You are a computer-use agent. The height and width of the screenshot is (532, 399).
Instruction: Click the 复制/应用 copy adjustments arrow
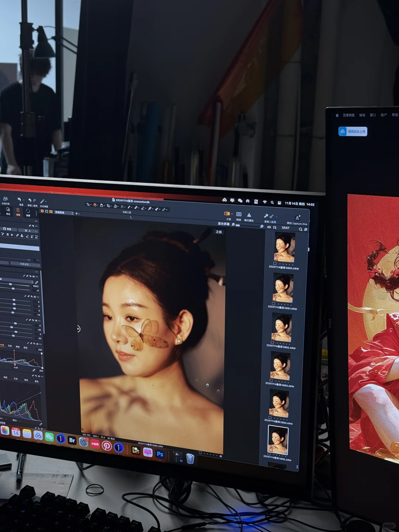tap(266, 216)
